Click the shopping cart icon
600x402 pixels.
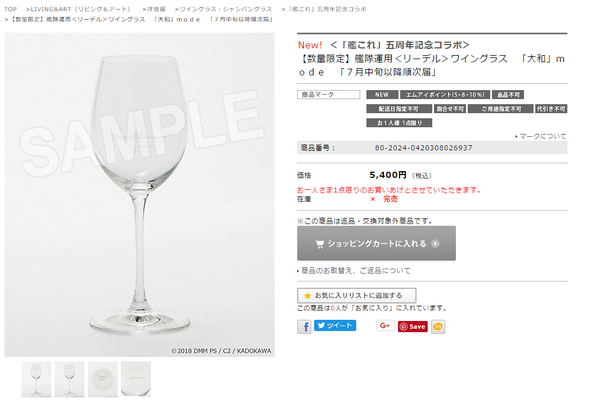click(319, 244)
